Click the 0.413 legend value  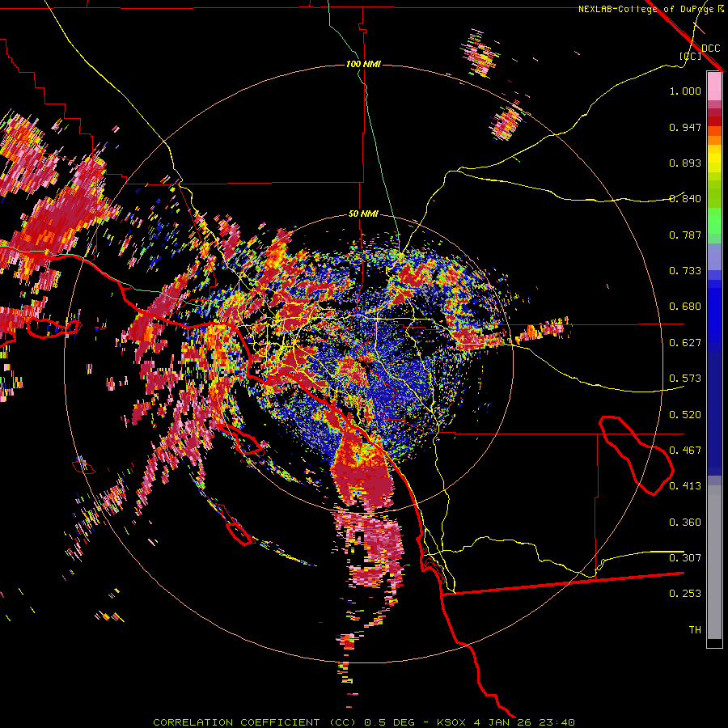(x=685, y=486)
